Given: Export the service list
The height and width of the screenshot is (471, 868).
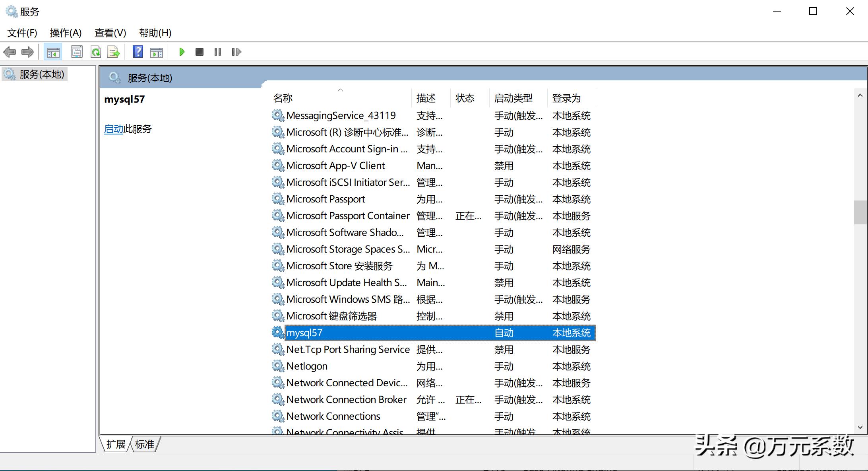Looking at the screenshot, I should click(x=113, y=52).
